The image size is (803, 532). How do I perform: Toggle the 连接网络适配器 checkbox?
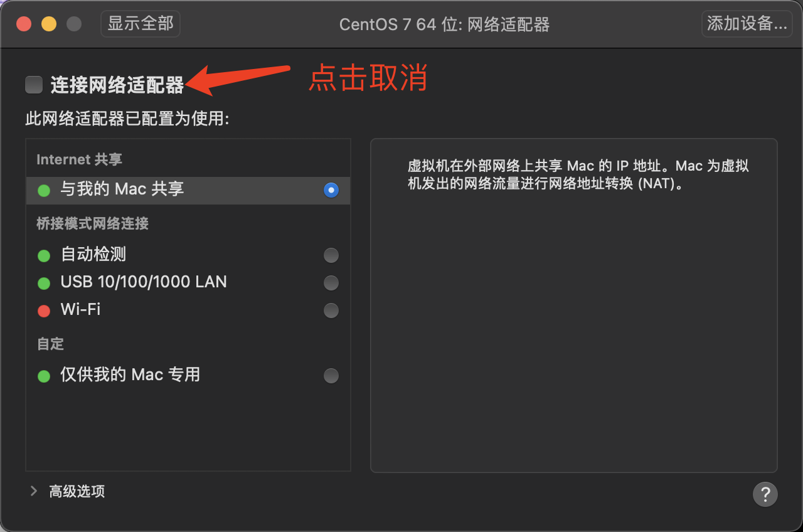click(34, 84)
